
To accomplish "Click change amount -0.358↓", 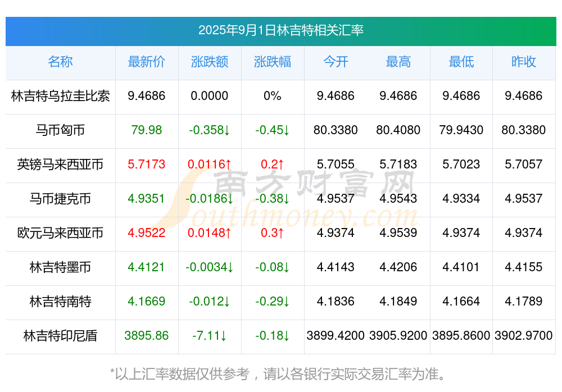I will tap(209, 130).
